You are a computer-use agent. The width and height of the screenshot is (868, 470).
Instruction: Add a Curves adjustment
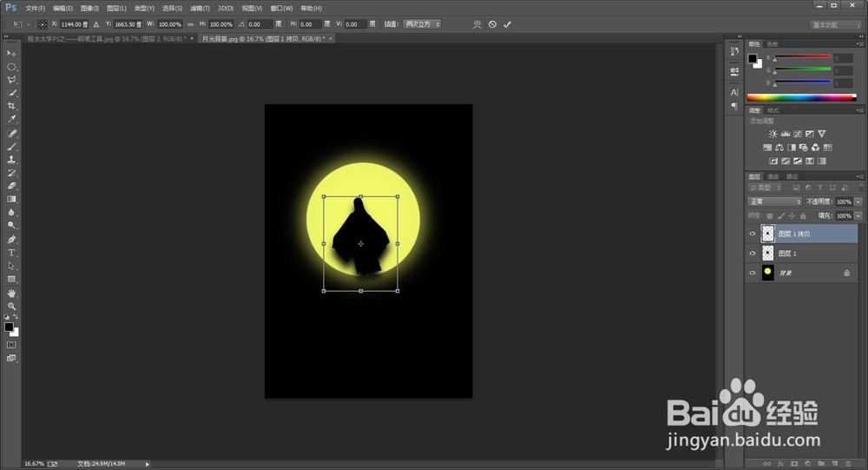(x=797, y=134)
